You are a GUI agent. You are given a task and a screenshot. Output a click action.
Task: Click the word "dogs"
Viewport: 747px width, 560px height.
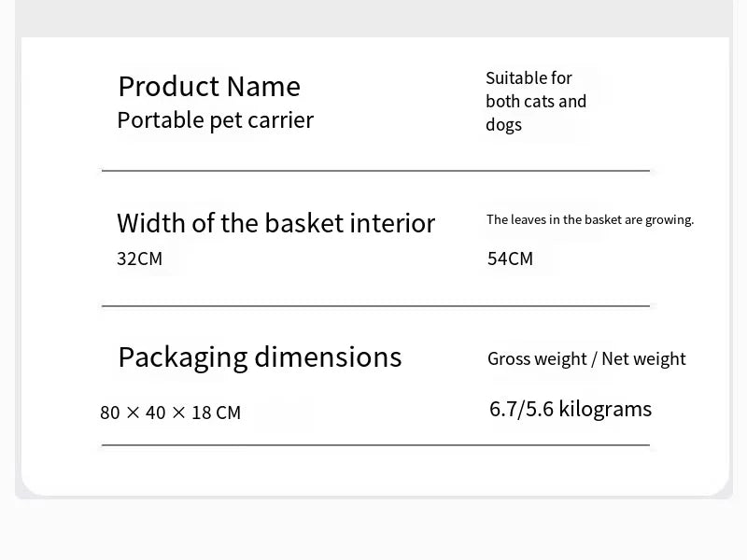[503, 125]
